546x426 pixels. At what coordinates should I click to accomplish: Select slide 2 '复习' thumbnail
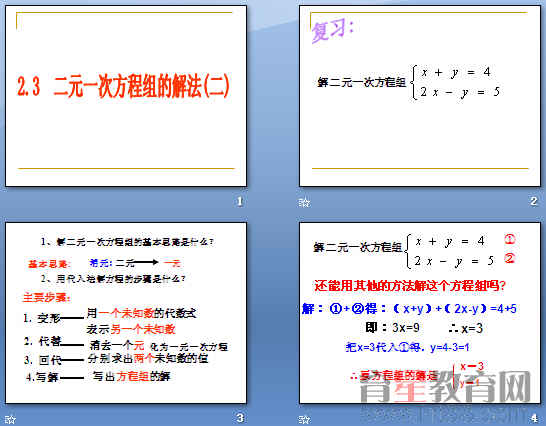click(420, 96)
